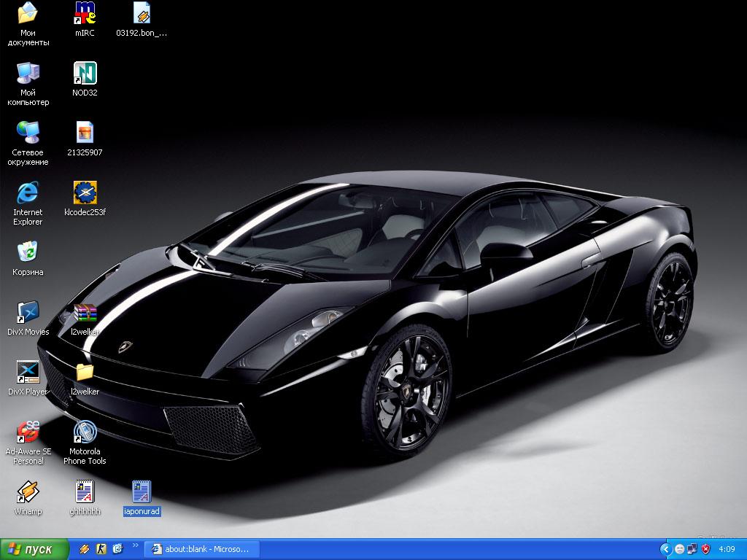Screen dimensions: 747x560
Task: Select the Motorola Phone Tools shortcut
Action: click(x=85, y=432)
